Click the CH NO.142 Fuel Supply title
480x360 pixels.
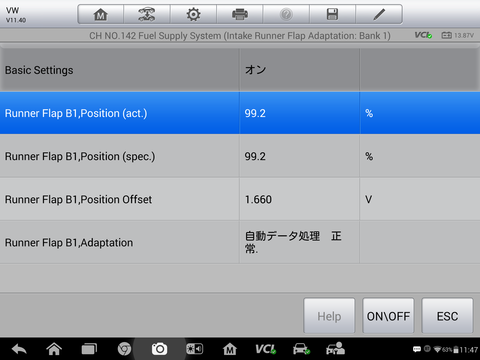(x=240, y=36)
